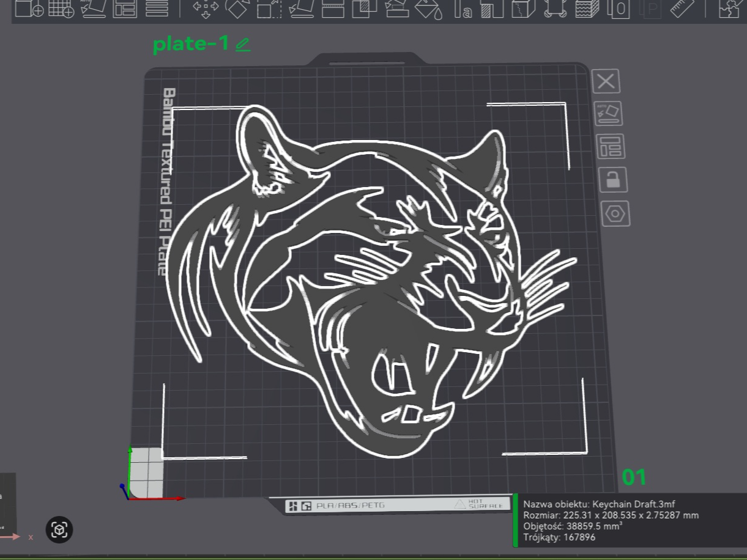Click the Objętość 38859.5 mm³ line
This screenshot has width=747, height=560.
point(573,526)
